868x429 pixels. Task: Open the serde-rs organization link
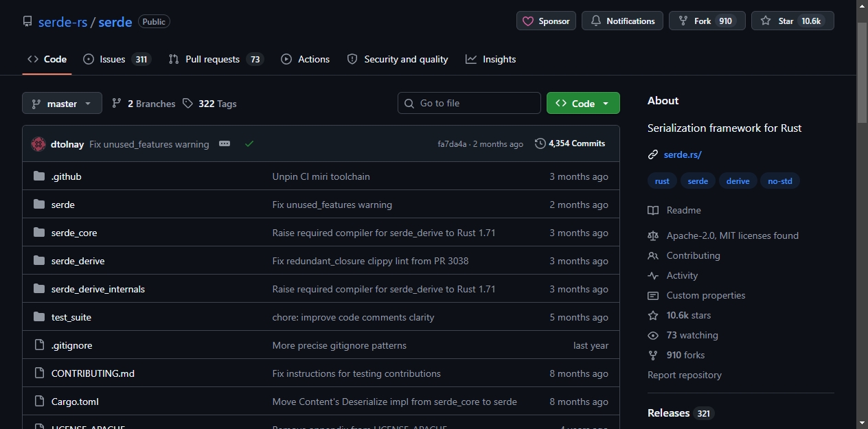[x=62, y=22]
